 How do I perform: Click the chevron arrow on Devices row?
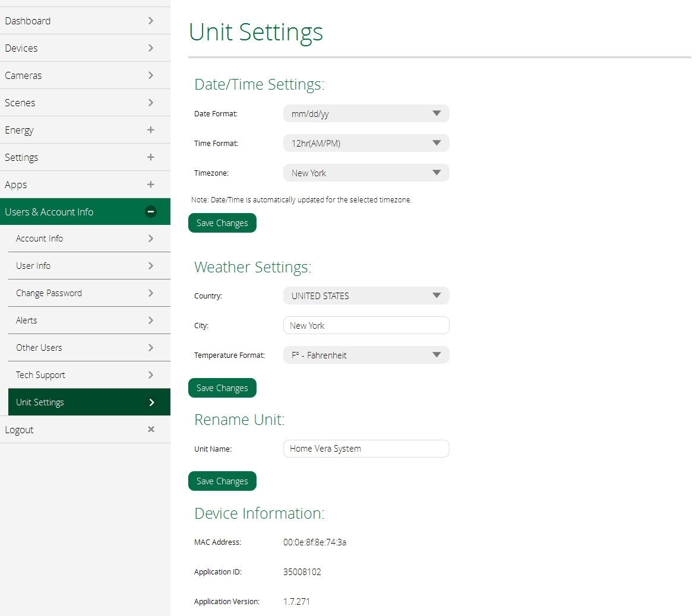tap(151, 48)
